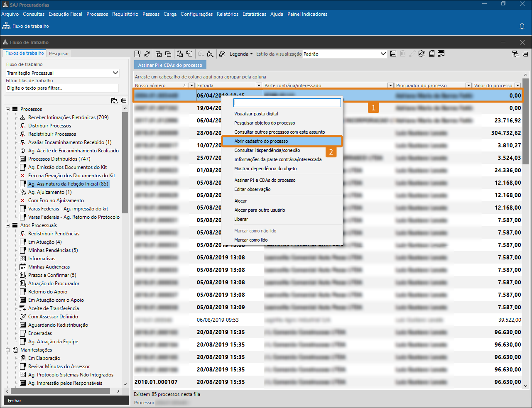Click the Ag. Ajuizamento clock icon
This screenshot has width=532, height=408.
coord(23,192)
